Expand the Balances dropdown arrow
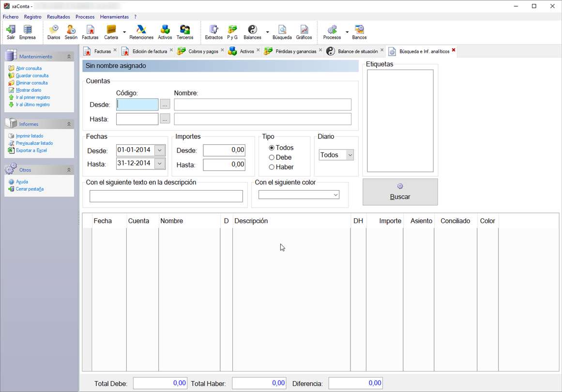This screenshot has width=562, height=392. point(267,32)
